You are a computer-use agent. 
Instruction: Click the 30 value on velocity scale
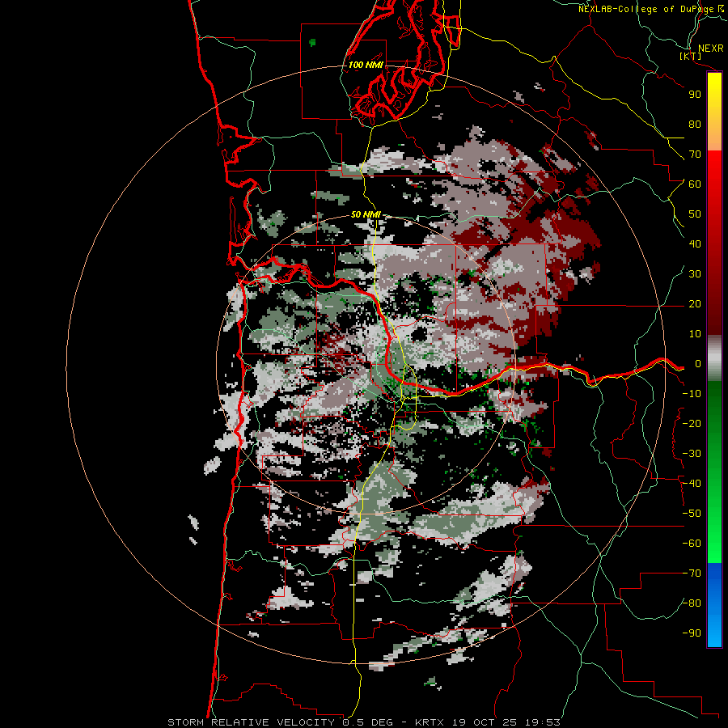[x=695, y=274]
